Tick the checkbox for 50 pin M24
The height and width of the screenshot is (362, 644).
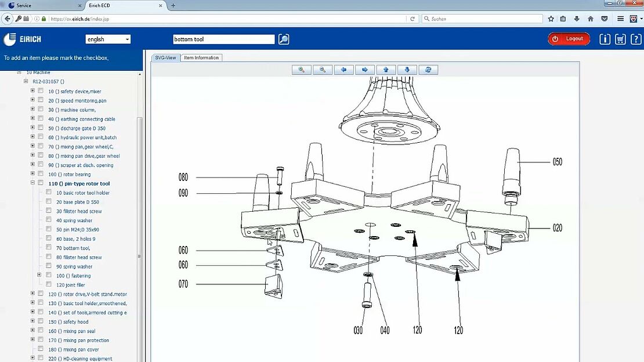point(49,229)
